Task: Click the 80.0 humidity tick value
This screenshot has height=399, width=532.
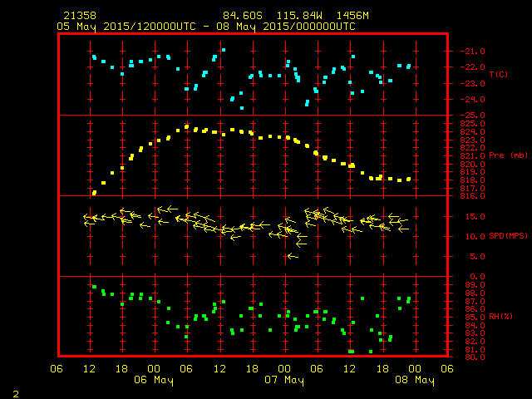Action: (x=475, y=357)
